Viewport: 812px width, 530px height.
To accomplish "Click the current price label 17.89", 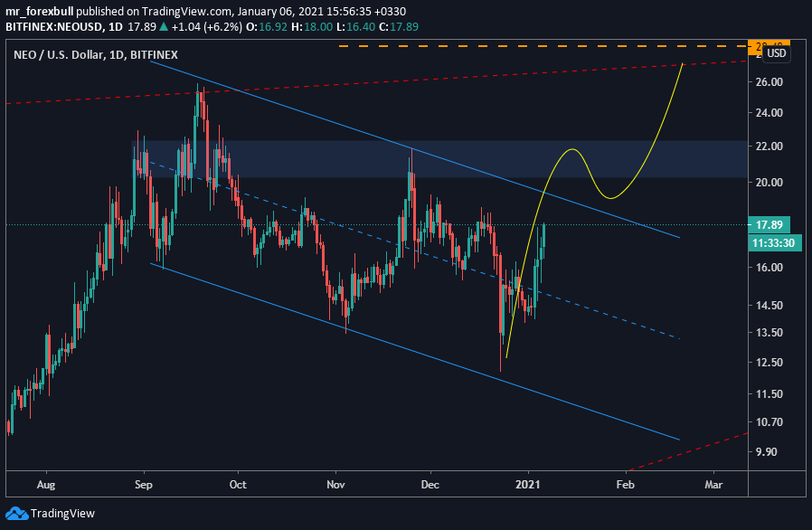I will [769, 224].
